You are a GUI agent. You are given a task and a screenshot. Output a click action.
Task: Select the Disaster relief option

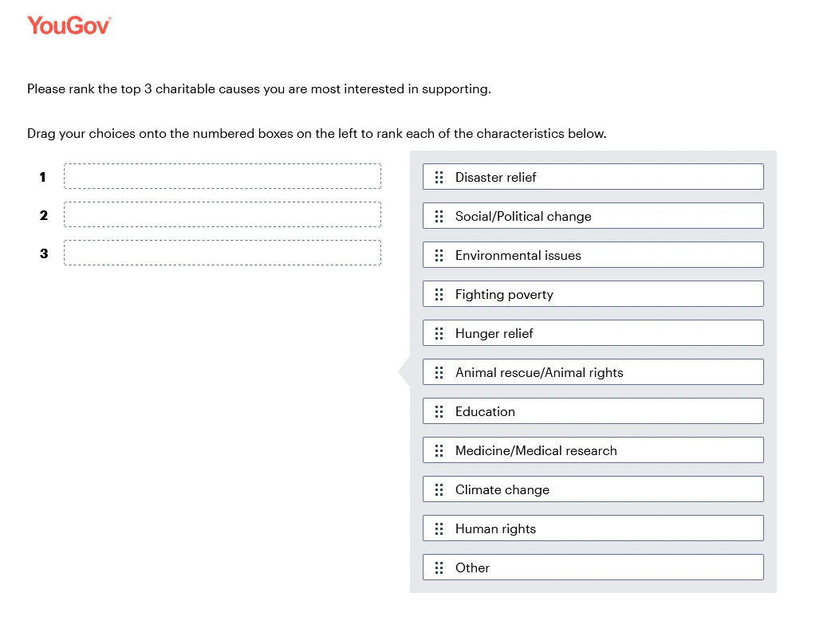pos(592,177)
